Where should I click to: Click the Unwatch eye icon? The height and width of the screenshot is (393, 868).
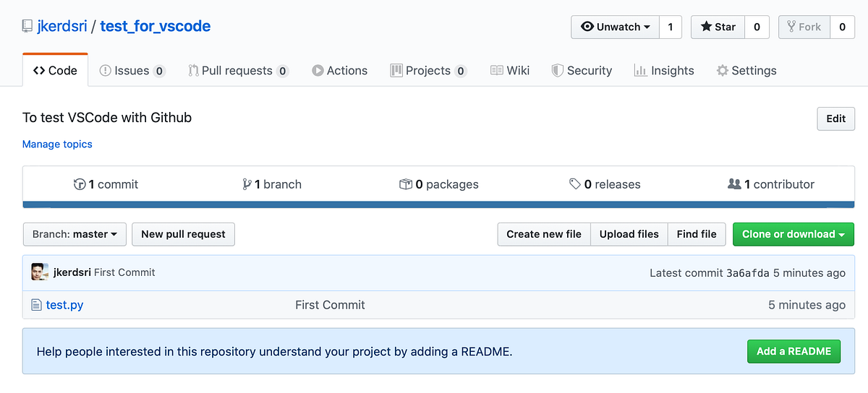pyautogui.click(x=587, y=27)
